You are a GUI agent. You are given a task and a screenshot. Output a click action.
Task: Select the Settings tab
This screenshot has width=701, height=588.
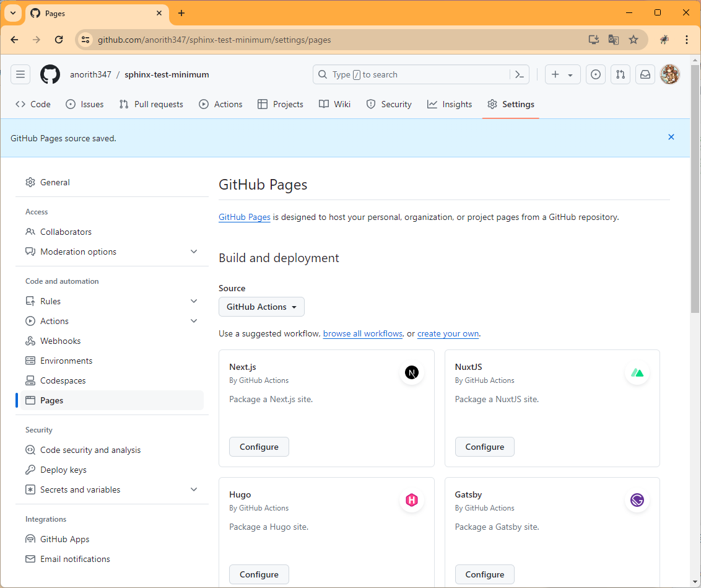[510, 104]
